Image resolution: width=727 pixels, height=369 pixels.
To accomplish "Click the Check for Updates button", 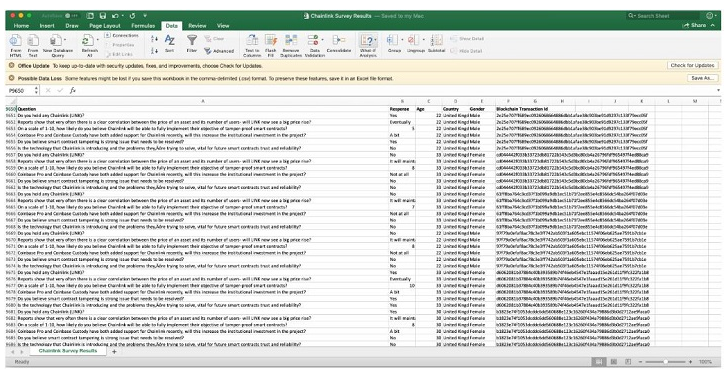I will point(693,66).
